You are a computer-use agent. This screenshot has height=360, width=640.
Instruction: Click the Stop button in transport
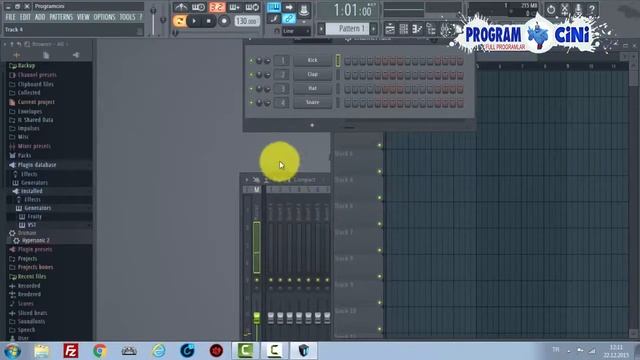pos(209,21)
